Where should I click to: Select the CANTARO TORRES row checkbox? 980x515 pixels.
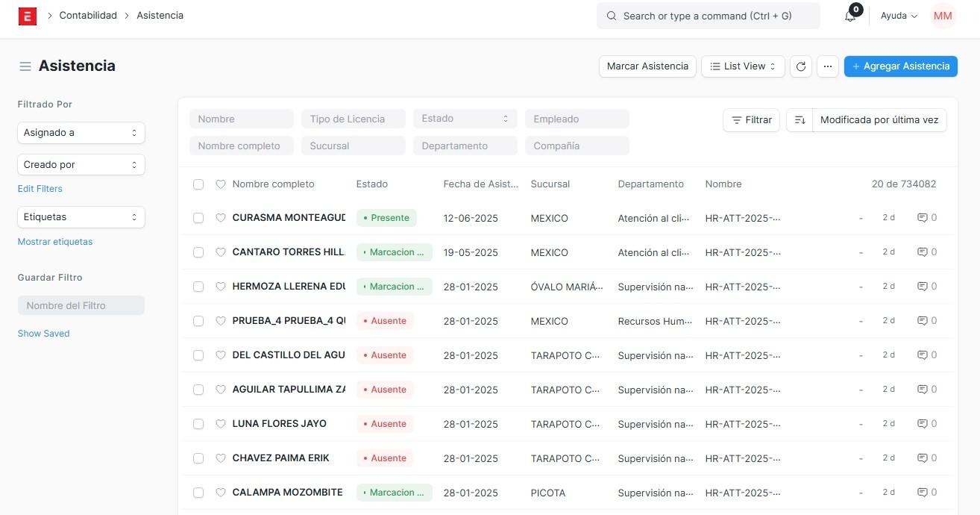198,252
